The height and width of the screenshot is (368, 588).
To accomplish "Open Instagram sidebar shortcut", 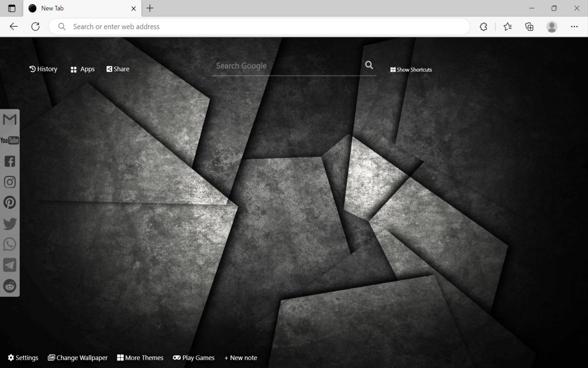I will 10,182.
